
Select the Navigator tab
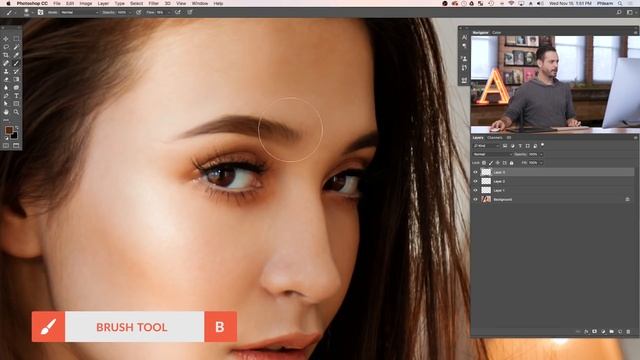click(480, 32)
